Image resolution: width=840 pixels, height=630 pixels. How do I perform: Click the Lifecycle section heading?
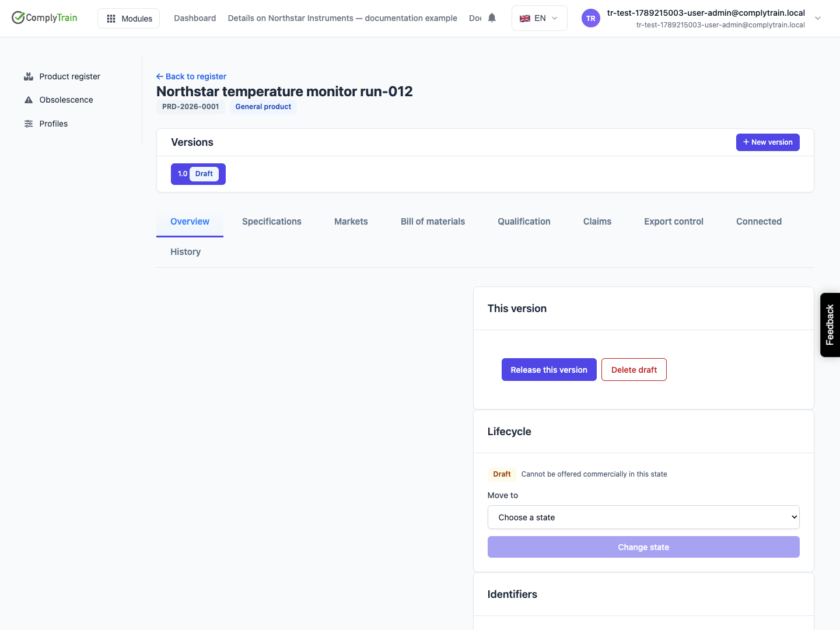(509, 432)
